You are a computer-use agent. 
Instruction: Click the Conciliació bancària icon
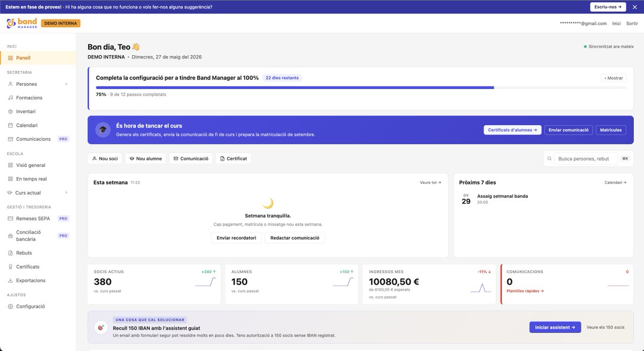pos(11,236)
